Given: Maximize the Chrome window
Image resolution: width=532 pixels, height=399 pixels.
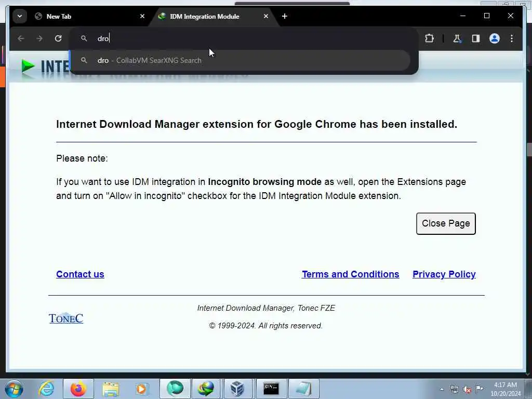Looking at the screenshot, I should (486, 16).
